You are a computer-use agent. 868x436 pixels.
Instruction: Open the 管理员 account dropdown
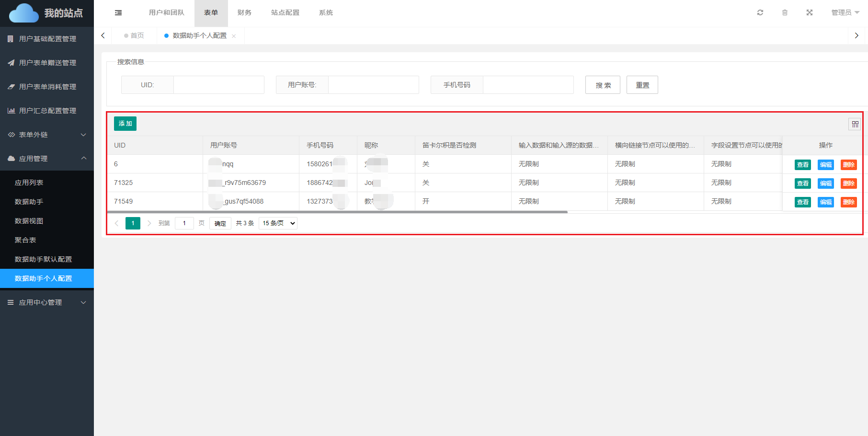pos(845,12)
